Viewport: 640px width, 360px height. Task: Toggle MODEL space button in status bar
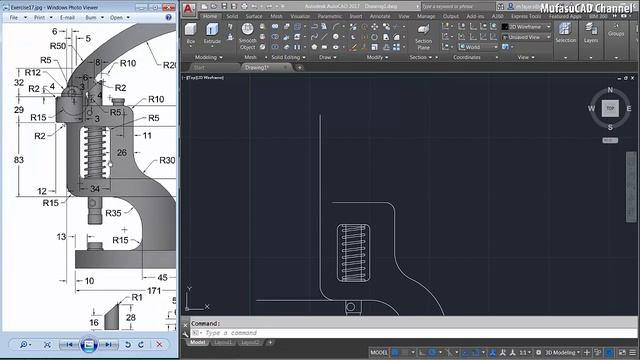click(379, 352)
